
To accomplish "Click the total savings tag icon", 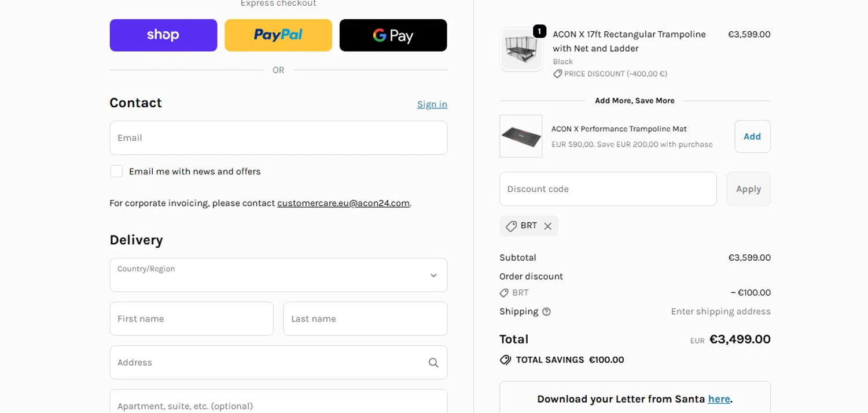I will click(x=505, y=360).
